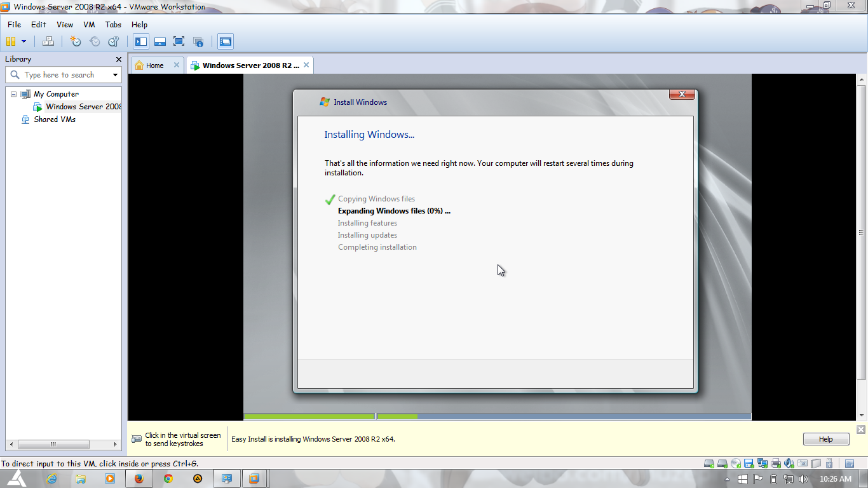
Task: Click the Unity mode toolbar icon
Action: click(198, 41)
